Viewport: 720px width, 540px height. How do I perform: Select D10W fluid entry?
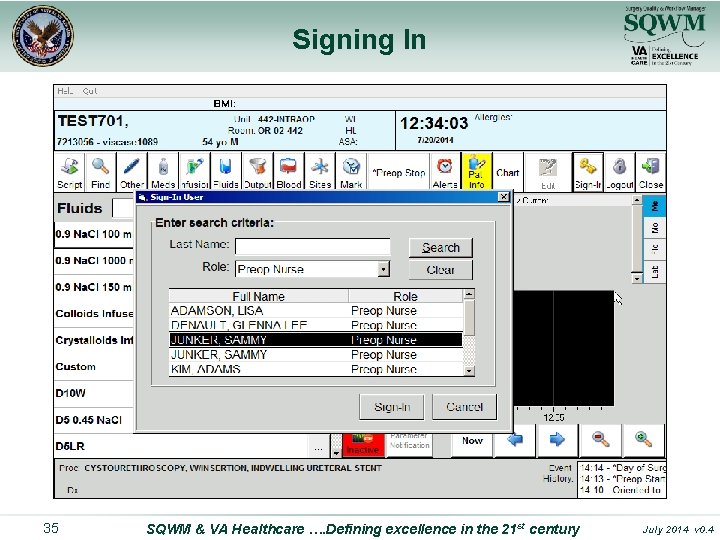pos(94,394)
